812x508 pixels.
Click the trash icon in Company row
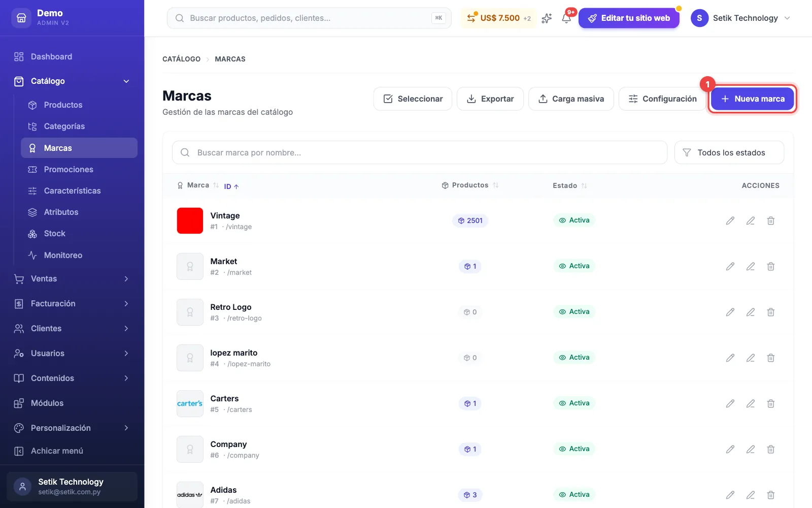pyautogui.click(x=770, y=449)
